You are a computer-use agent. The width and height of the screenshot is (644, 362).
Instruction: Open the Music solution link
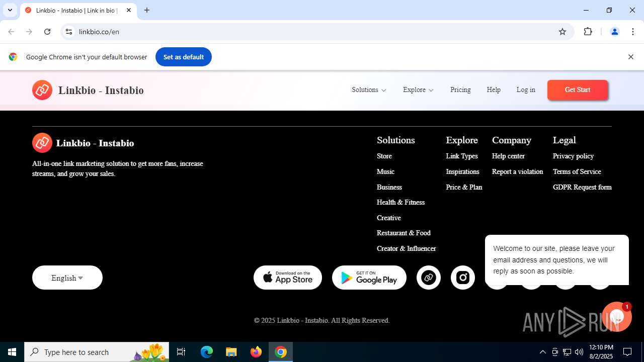385,172
